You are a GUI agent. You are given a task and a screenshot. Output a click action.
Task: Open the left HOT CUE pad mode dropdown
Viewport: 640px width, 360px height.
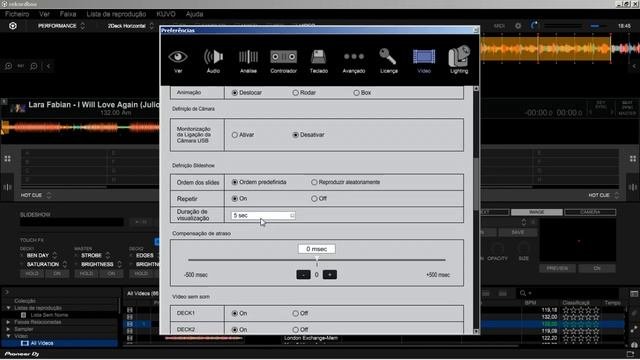(x=36, y=196)
